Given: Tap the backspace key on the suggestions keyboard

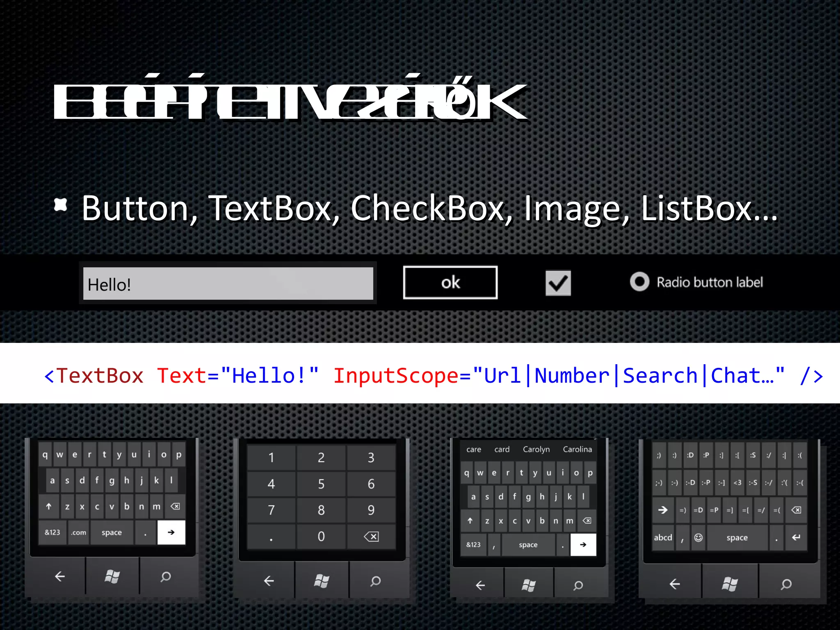Looking at the screenshot, I should (x=587, y=521).
